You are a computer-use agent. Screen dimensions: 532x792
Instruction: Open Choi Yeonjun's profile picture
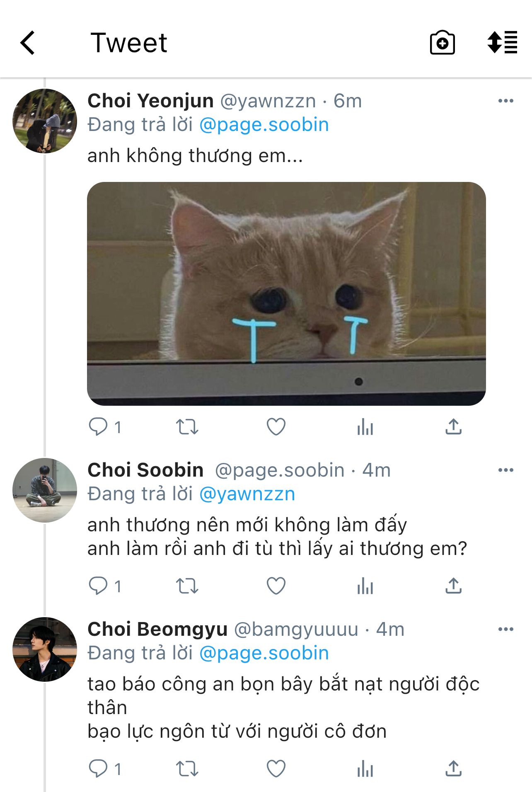45,121
